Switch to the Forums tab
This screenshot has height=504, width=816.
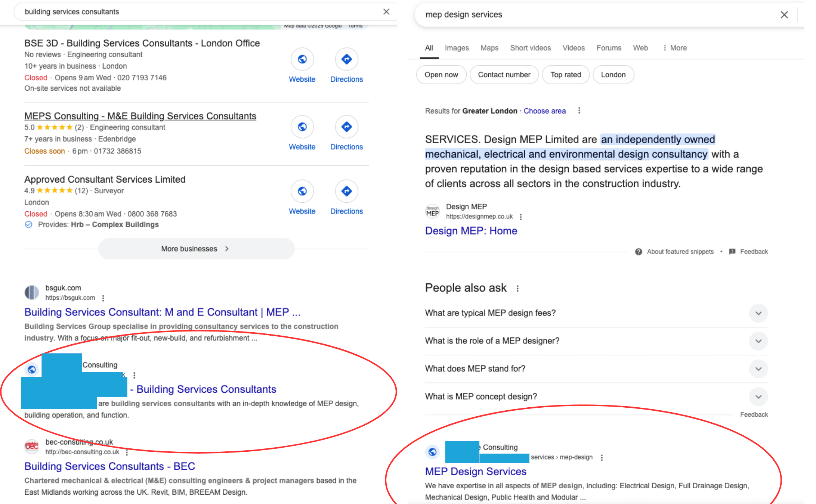point(608,48)
